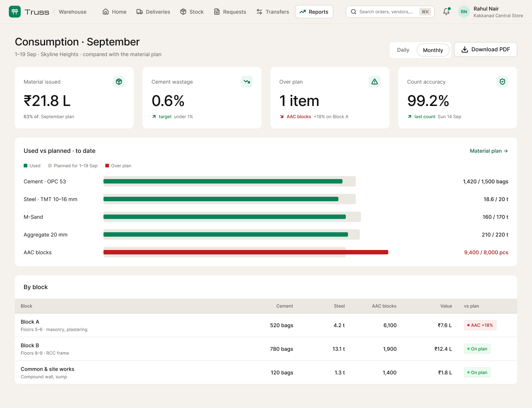
Task: Click the AAC +18% badge for Block A
Action: click(x=480, y=325)
